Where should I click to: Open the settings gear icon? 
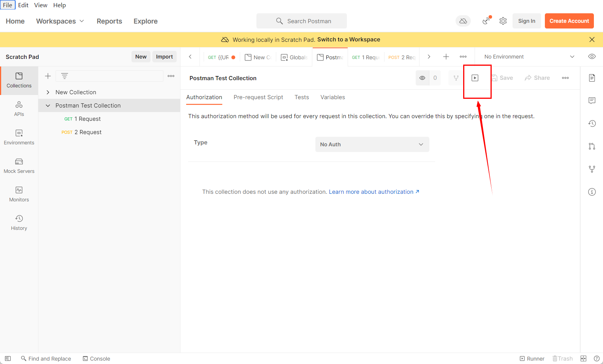click(x=503, y=21)
